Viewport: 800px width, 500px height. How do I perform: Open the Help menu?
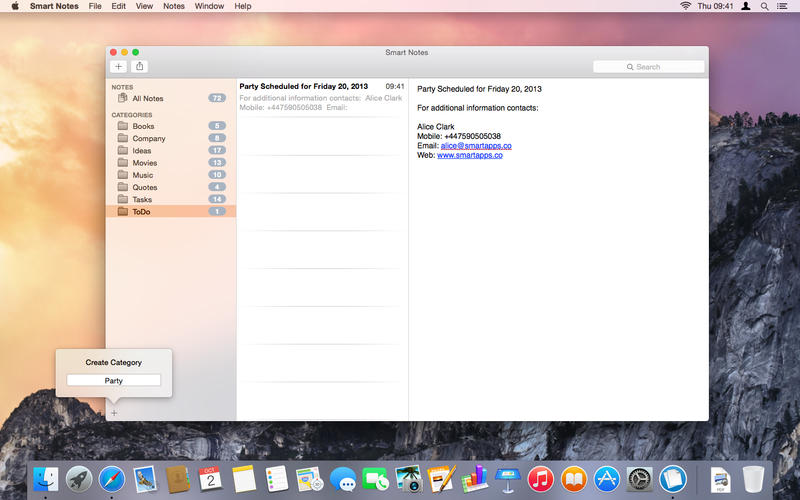click(243, 6)
